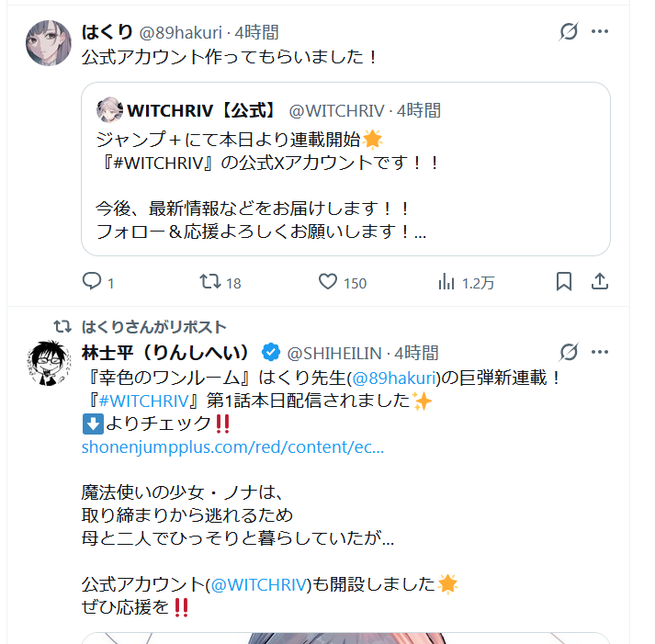This screenshot has height=644, width=655.
Task: Like はくり's post showing 150 likes
Action: (x=328, y=281)
